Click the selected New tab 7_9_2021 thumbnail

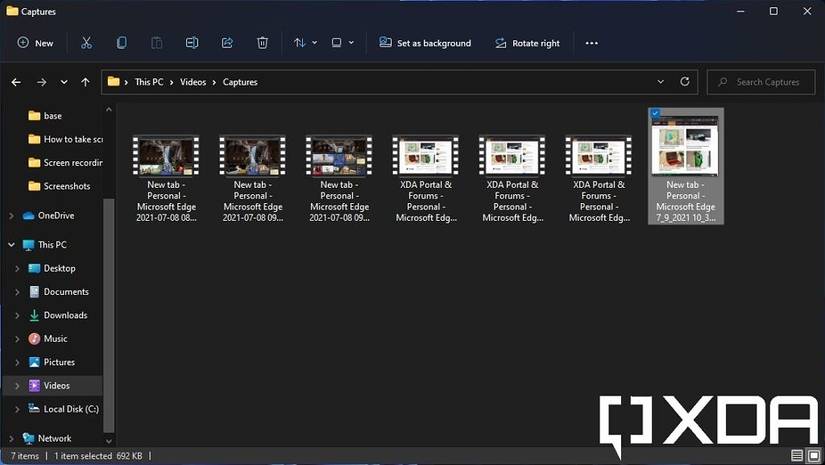685,145
